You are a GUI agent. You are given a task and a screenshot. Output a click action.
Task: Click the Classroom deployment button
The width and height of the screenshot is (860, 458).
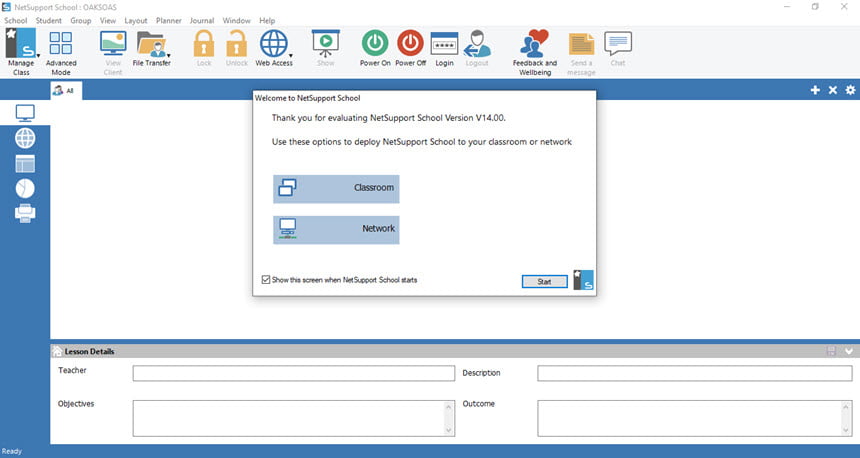click(x=336, y=189)
